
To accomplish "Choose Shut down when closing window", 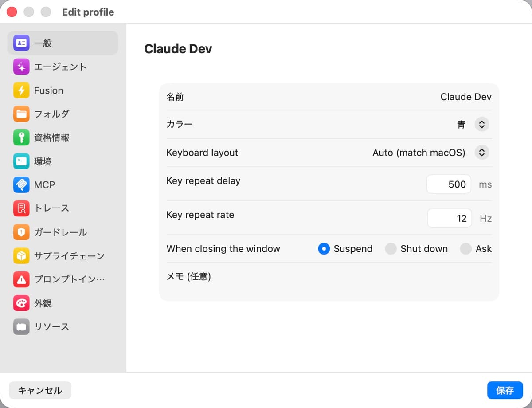I will [x=391, y=249].
